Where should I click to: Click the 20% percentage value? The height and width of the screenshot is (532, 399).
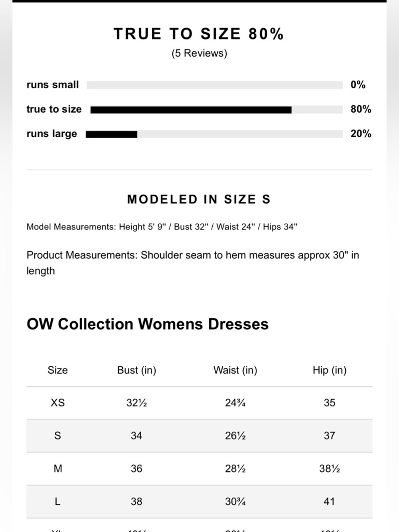(361, 134)
